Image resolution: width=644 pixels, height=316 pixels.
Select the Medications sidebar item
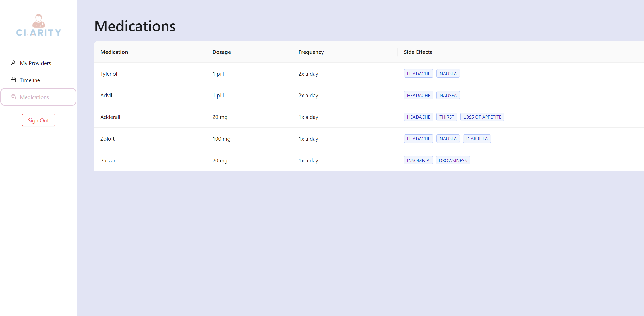(34, 97)
